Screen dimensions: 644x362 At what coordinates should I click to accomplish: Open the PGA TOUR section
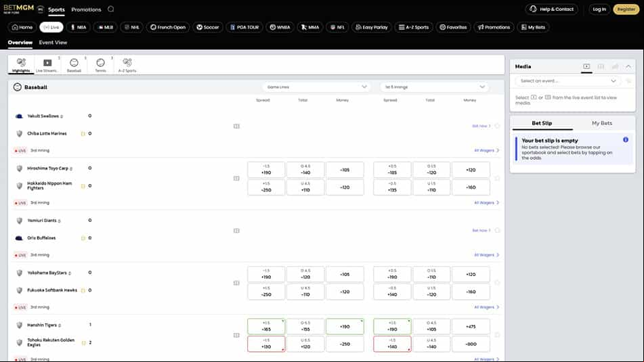[244, 27]
